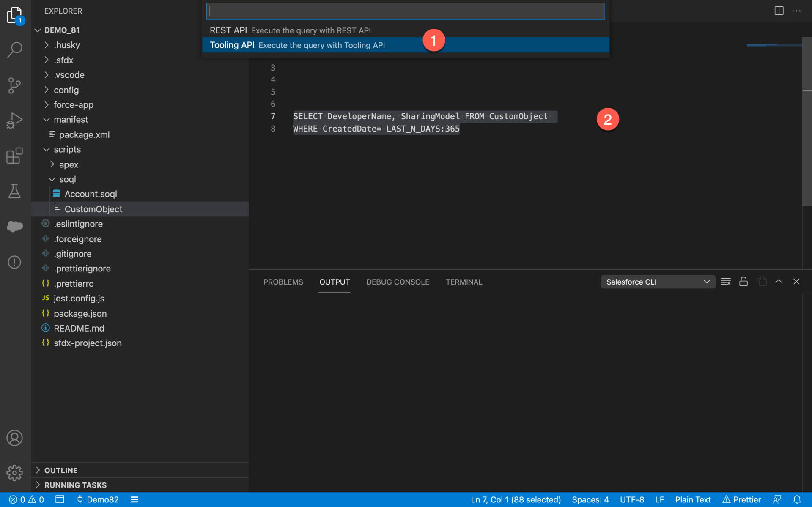Open the Run and Debug view
The image size is (812, 507).
(15, 121)
